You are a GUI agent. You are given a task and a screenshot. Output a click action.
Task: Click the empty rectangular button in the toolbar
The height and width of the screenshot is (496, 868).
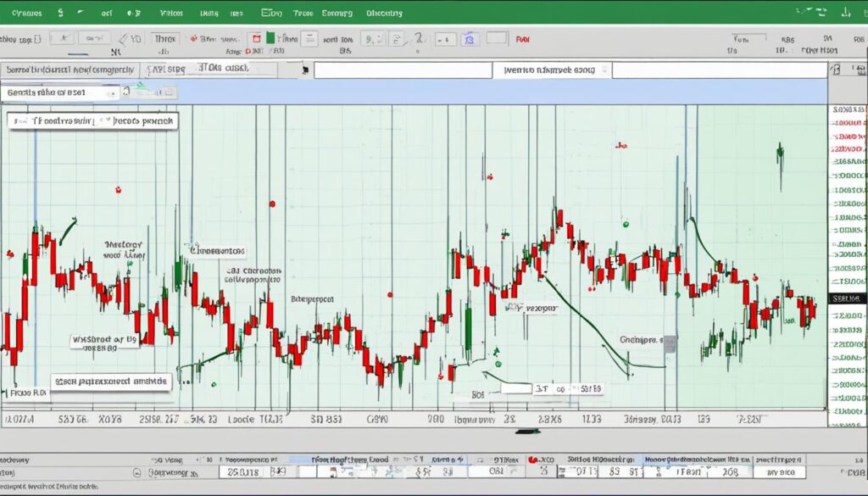[x=497, y=38]
